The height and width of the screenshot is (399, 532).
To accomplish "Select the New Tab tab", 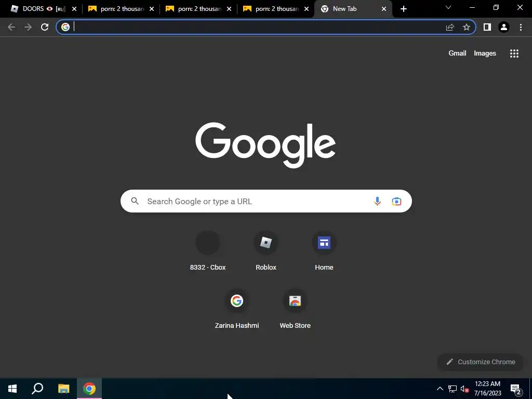I will (x=353, y=9).
